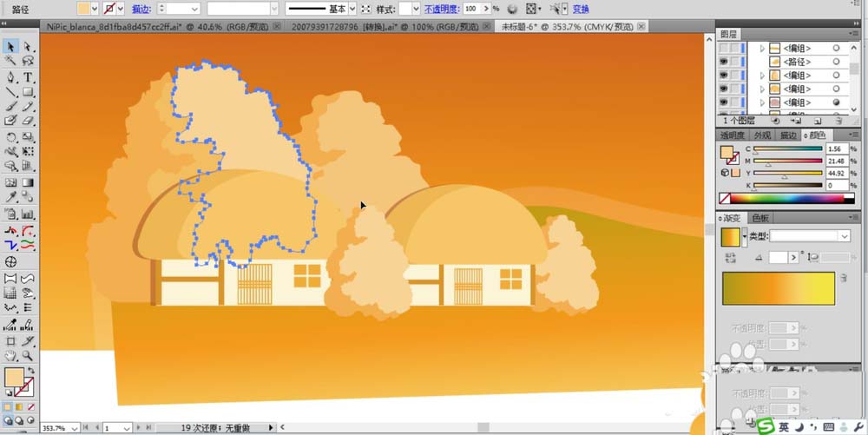Select the Hand tool

[x=10, y=355]
